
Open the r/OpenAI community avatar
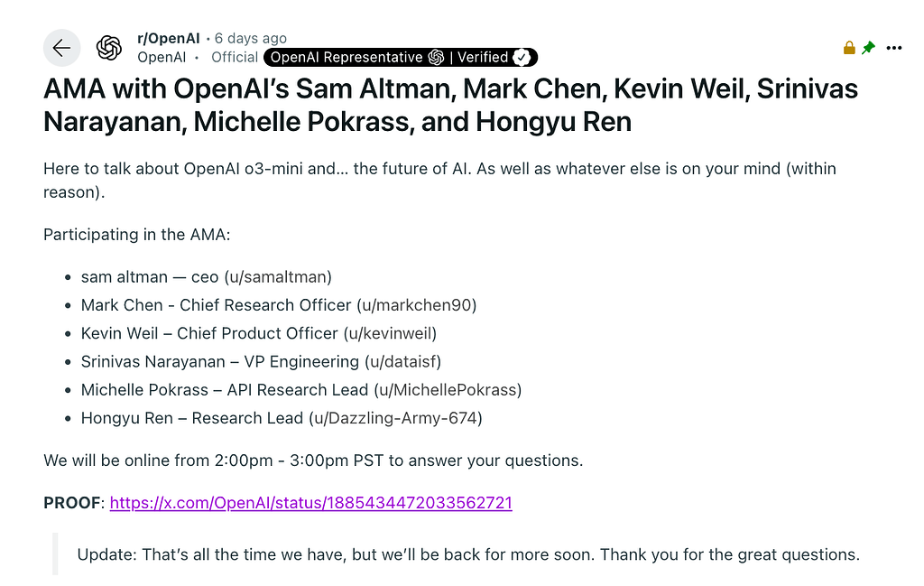[109, 47]
